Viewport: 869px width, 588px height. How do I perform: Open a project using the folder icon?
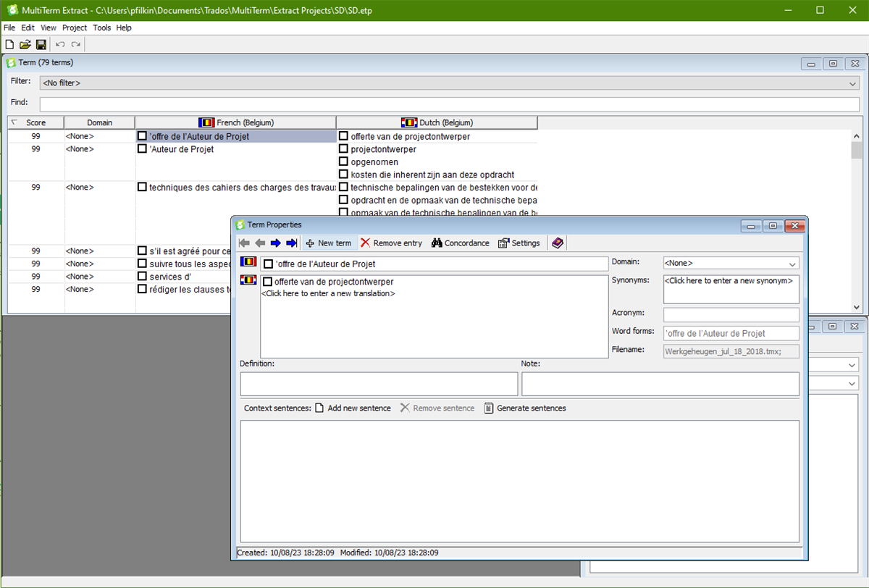tap(25, 45)
